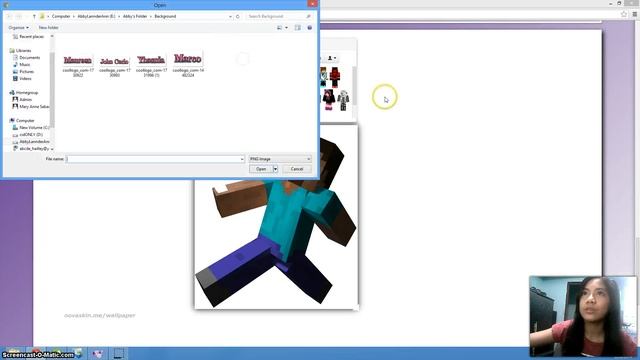This screenshot has height=360, width=640.
Task: Click the skin list scrollbar on the webpage
Action: pyautogui.click(x=354, y=86)
